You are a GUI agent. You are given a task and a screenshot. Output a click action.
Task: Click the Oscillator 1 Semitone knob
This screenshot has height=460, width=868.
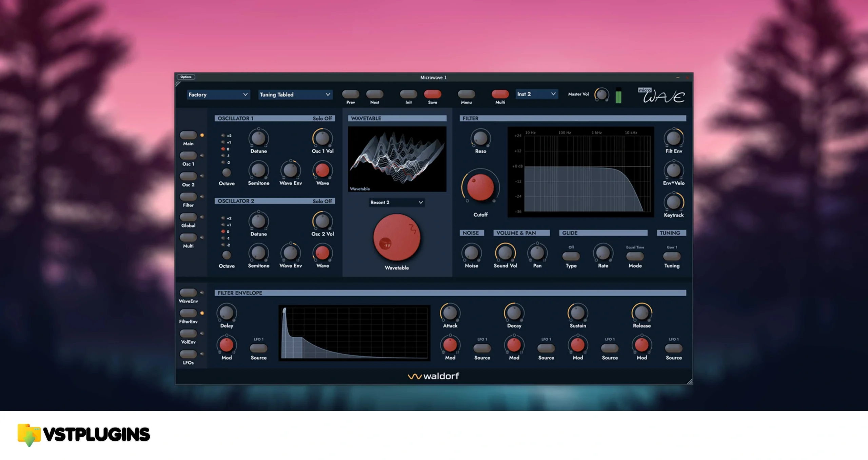[x=258, y=170]
